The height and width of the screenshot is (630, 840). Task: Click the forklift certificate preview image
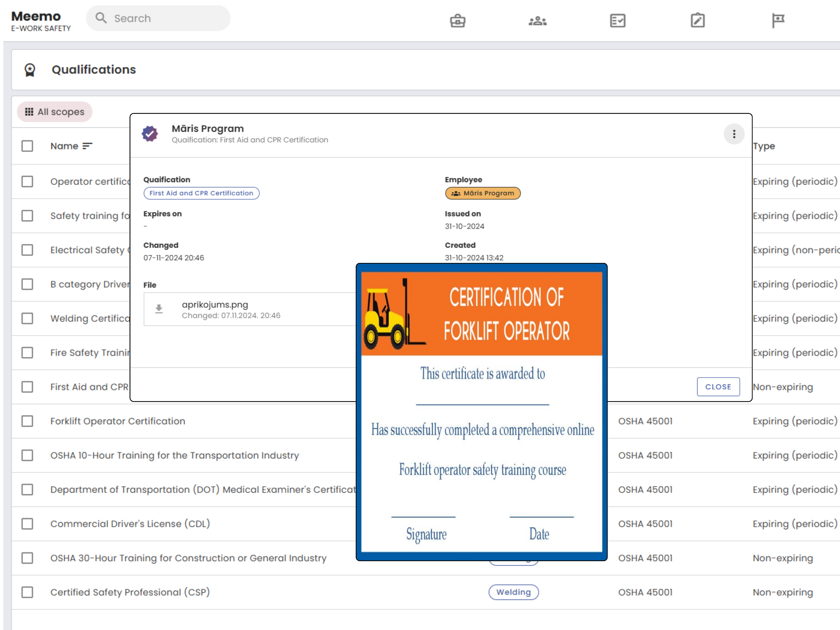pyautogui.click(x=482, y=412)
